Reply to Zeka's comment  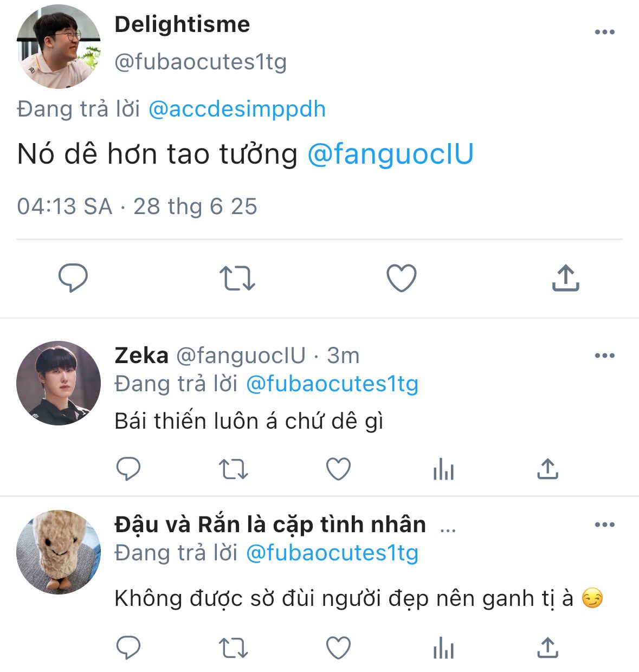click(x=128, y=469)
